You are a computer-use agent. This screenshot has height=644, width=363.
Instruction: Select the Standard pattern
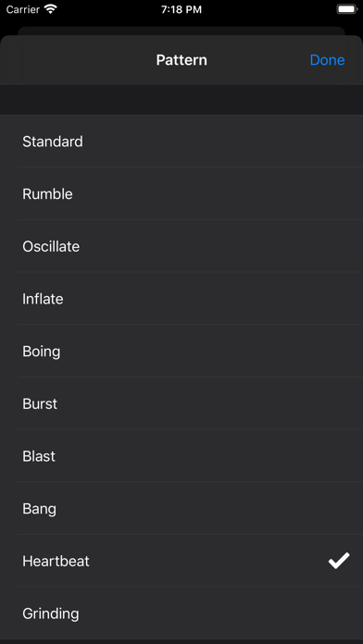click(x=181, y=141)
